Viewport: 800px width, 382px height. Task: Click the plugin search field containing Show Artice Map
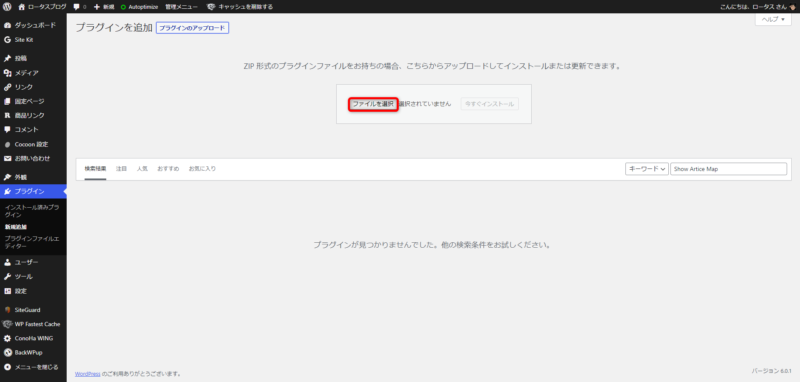pos(729,169)
